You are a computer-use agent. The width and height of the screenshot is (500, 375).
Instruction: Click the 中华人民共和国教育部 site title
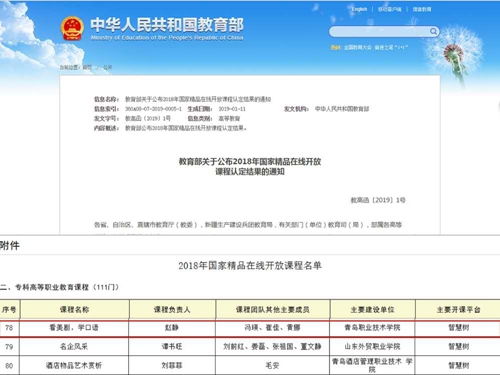167,25
